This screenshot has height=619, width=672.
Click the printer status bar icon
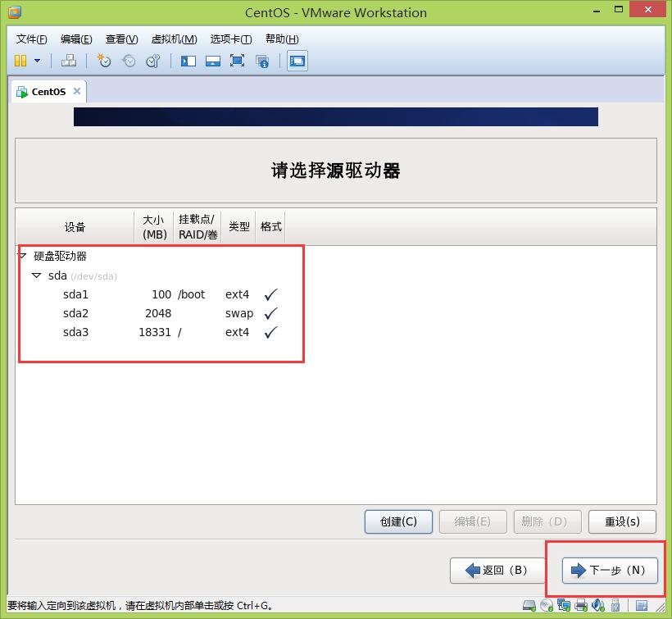[581, 607]
